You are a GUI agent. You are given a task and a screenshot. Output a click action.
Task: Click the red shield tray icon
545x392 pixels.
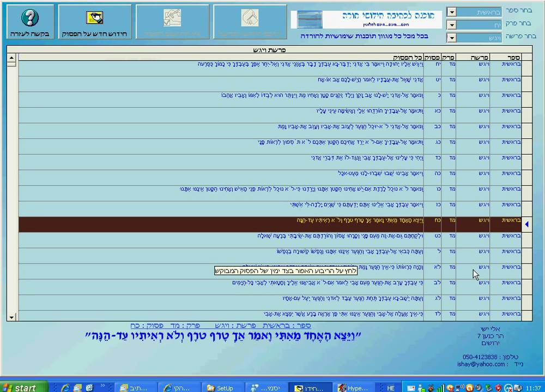498,388
